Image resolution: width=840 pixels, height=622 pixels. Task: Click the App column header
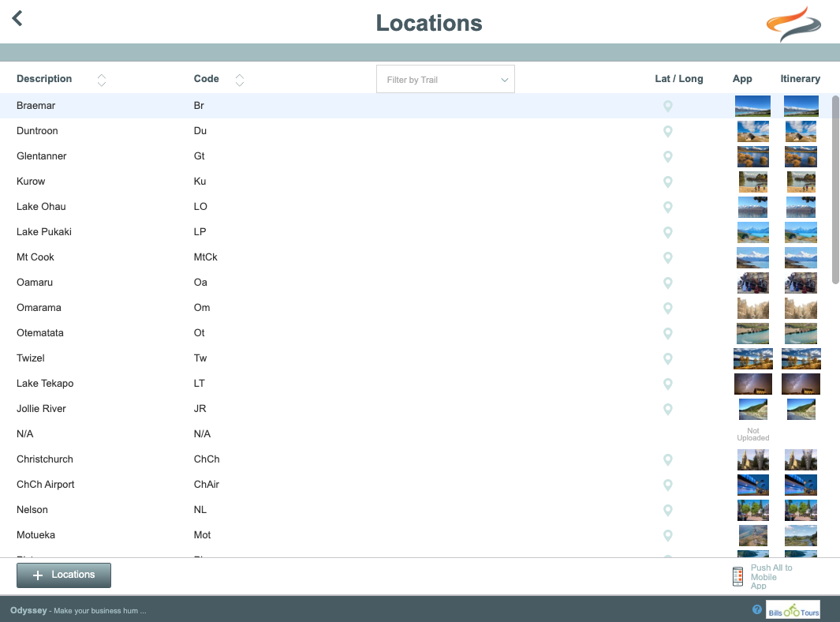point(742,79)
